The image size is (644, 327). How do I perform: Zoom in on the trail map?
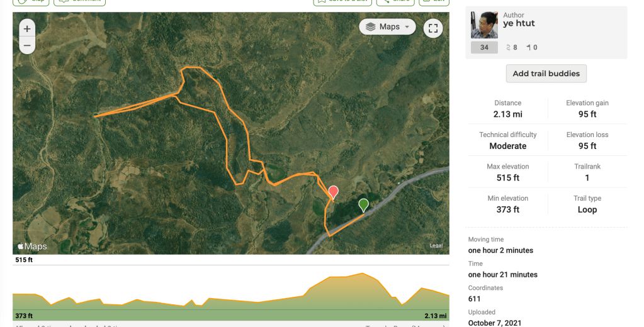tap(27, 29)
